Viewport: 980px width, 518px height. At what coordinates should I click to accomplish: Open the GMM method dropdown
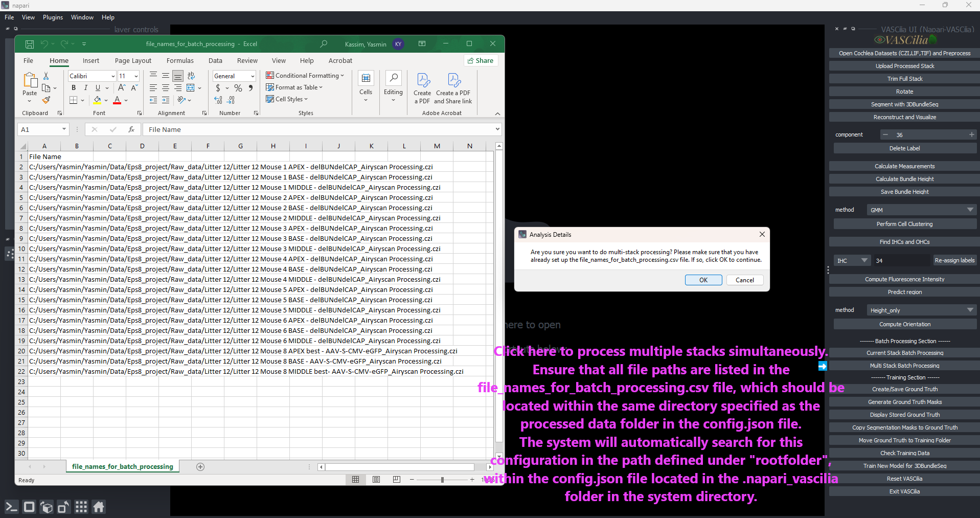click(921, 210)
